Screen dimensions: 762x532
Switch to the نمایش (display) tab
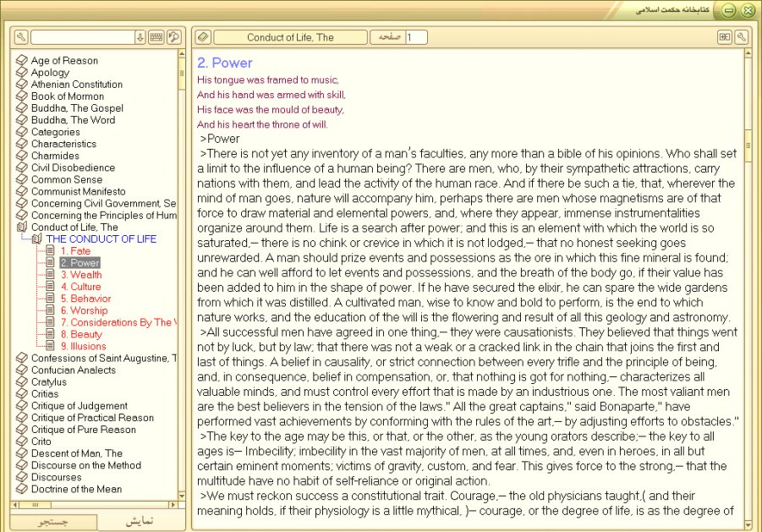click(x=140, y=520)
